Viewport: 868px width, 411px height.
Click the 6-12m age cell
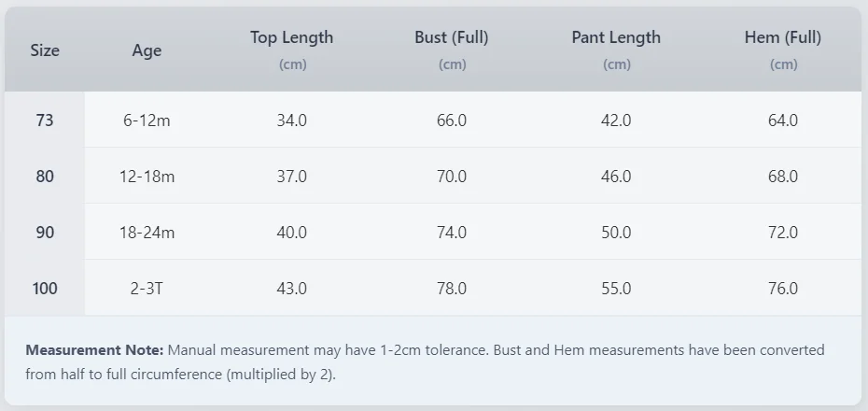point(147,120)
